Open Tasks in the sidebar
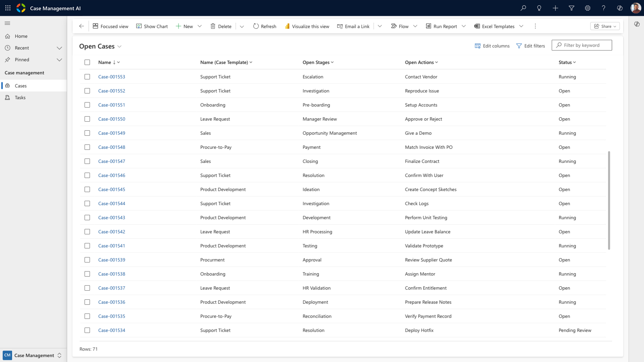The image size is (644, 362). pos(20,98)
